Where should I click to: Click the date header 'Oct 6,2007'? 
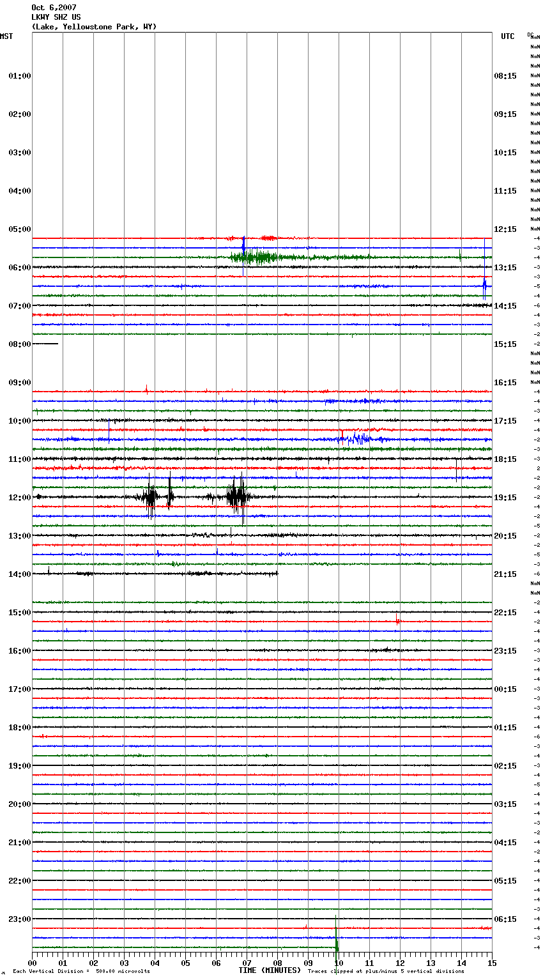click(54, 8)
